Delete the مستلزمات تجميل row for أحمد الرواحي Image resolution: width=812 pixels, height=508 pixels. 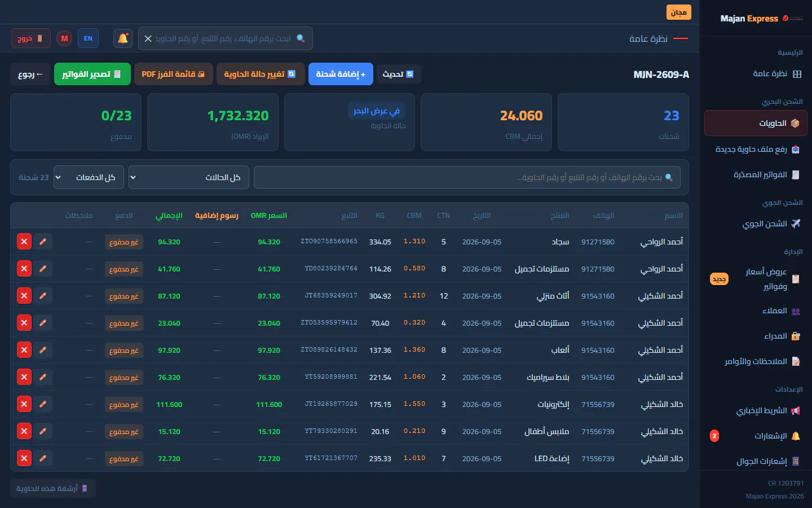click(24, 269)
